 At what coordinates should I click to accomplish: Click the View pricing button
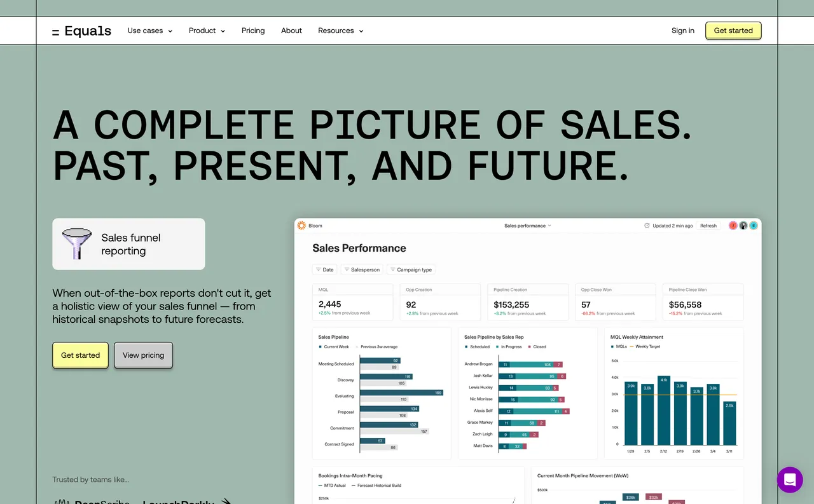click(x=143, y=355)
